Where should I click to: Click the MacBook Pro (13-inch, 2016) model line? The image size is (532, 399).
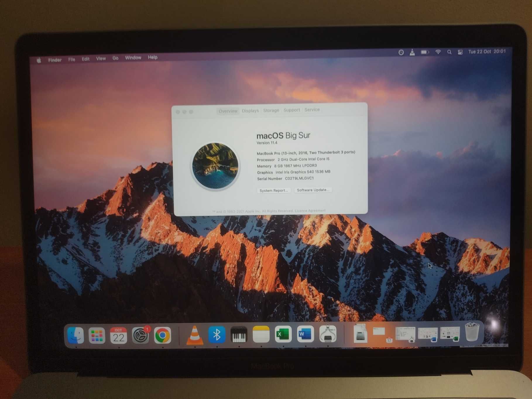(x=306, y=153)
